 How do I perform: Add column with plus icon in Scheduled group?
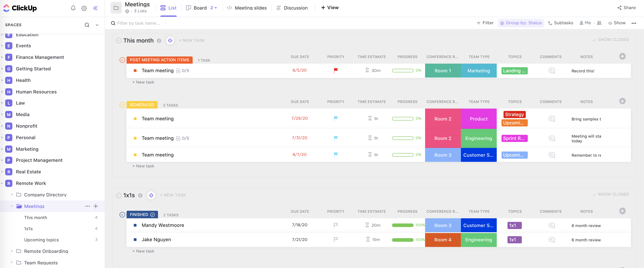[622, 101]
